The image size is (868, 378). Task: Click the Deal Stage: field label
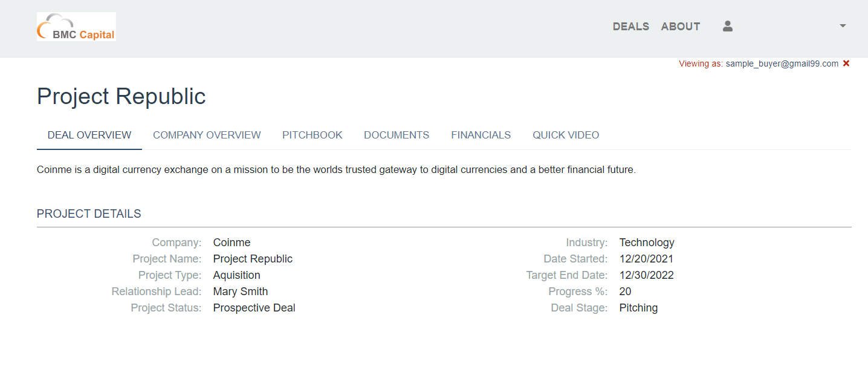(579, 308)
